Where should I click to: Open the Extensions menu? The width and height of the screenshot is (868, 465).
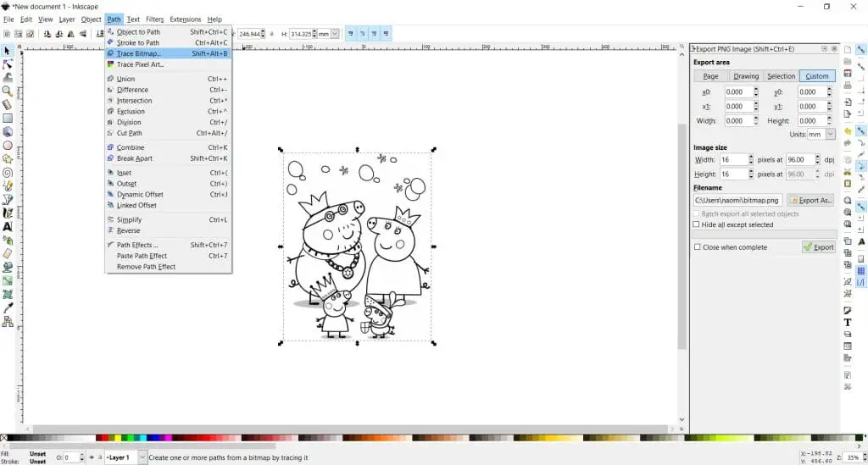click(x=186, y=19)
